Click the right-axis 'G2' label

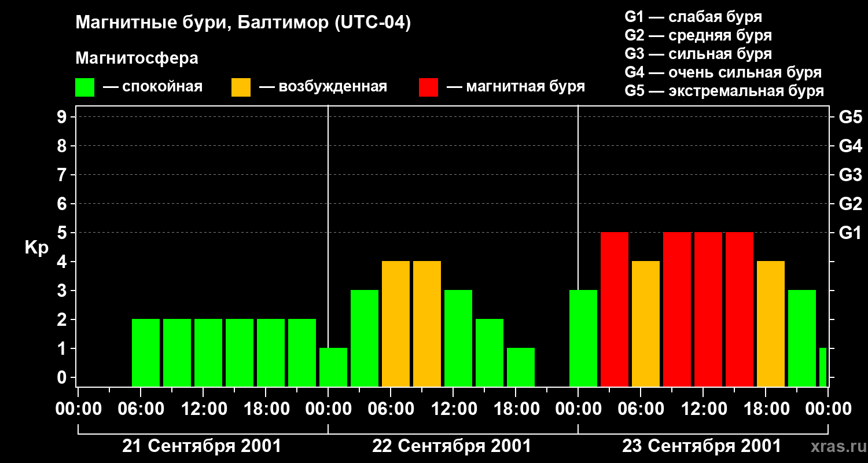pyautogui.click(x=851, y=204)
